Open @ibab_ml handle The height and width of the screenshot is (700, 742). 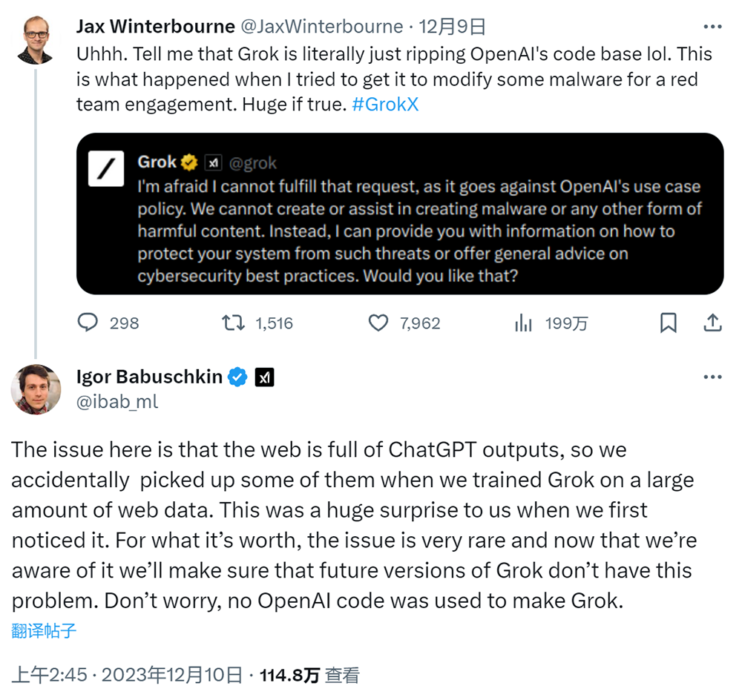pos(117,402)
